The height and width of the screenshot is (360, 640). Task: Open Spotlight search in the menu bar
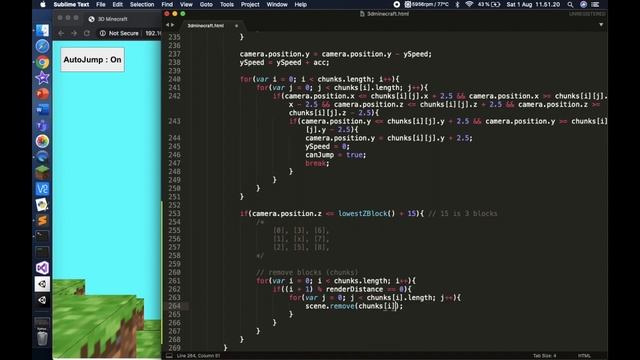[570, 4]
